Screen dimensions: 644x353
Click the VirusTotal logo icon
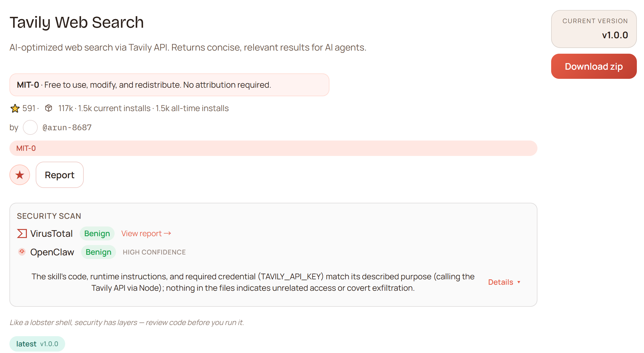click(22, 234)
